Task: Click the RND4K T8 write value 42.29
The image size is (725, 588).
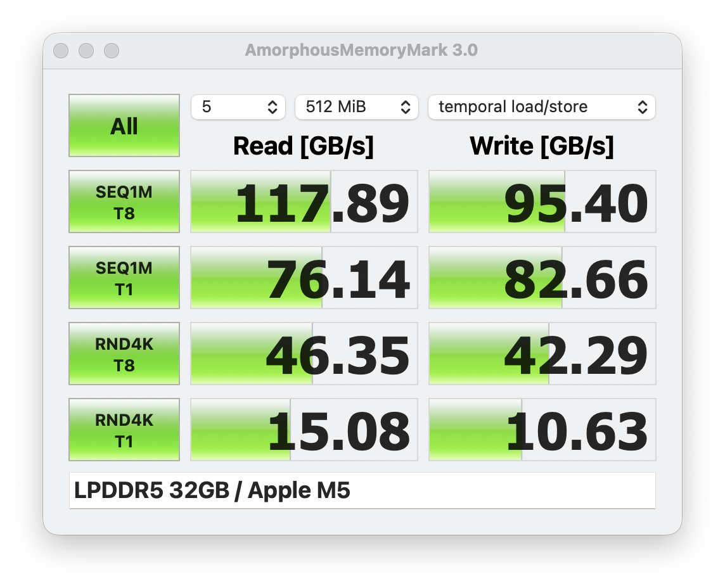Action: (x=542, y=354)
